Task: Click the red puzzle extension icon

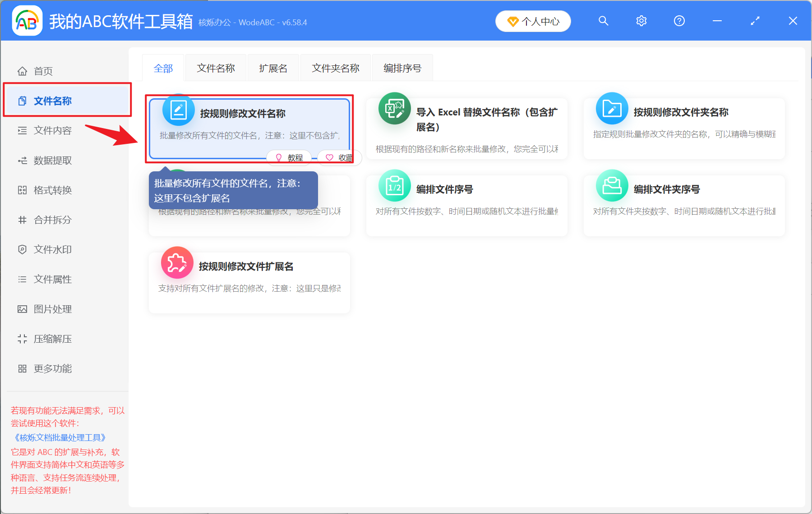Action: click(177, 263)
